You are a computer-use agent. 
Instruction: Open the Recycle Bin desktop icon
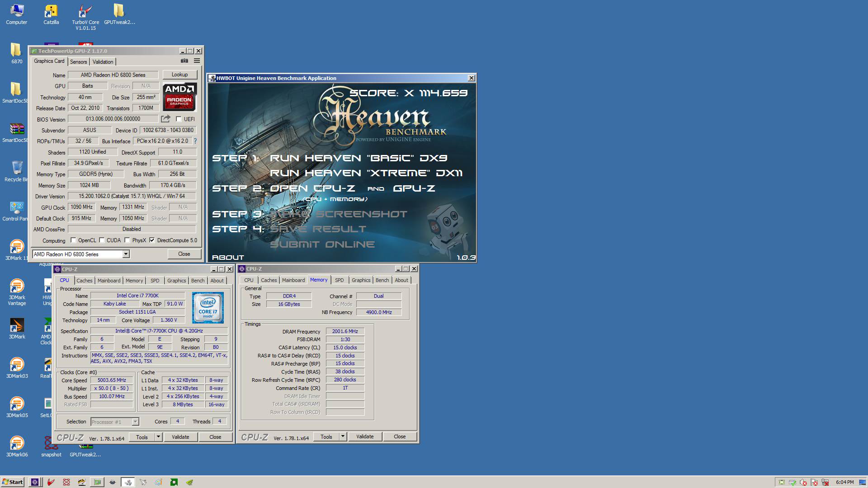point(16,171)
